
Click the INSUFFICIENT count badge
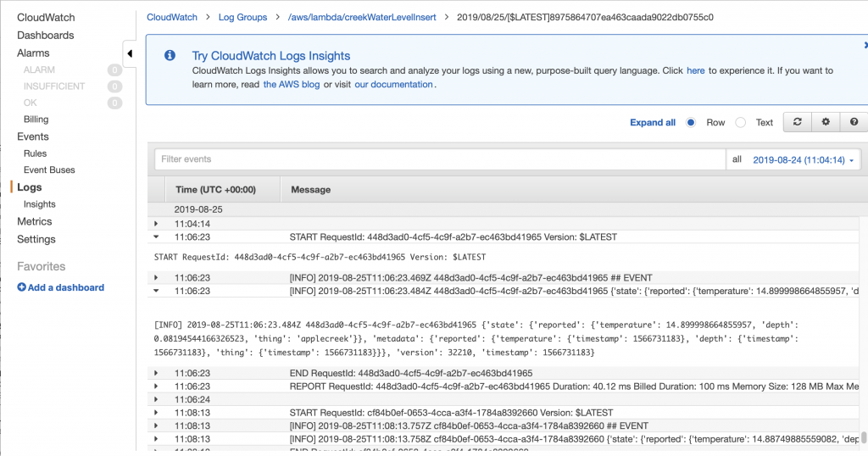[114, 86]
